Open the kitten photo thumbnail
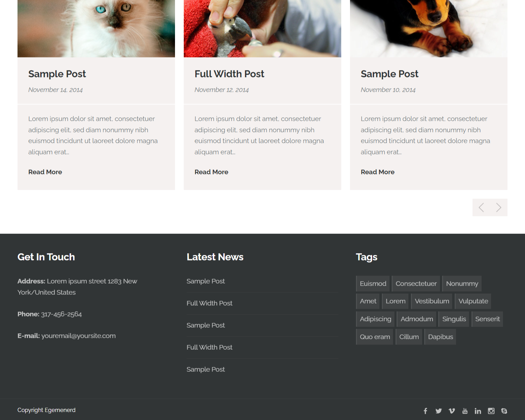Image resolution: width=525 pixels, height=420 pixels. (x=96, y=29)
